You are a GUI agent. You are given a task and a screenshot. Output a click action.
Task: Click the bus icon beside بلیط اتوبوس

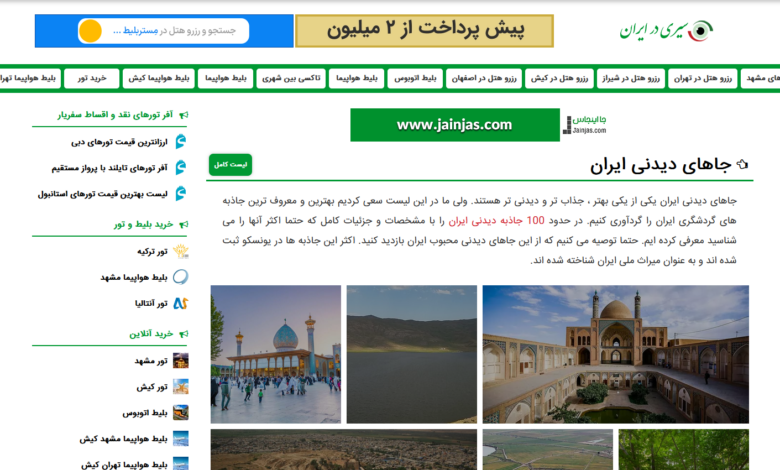click(180, 413)
